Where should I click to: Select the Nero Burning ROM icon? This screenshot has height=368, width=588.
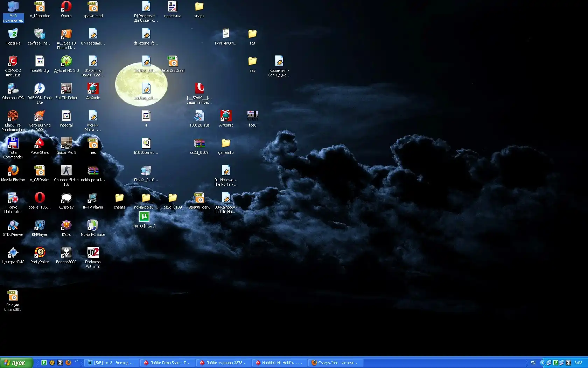[x=40, y=116]
